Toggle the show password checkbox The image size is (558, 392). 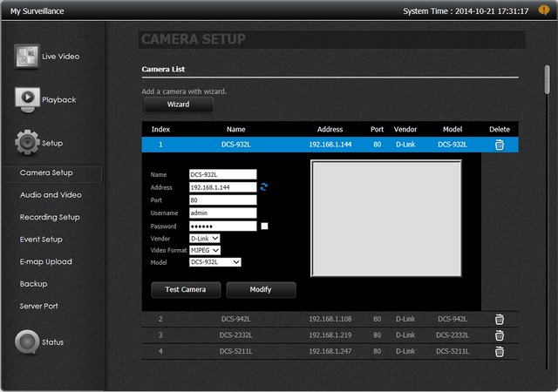coord(264,226)
